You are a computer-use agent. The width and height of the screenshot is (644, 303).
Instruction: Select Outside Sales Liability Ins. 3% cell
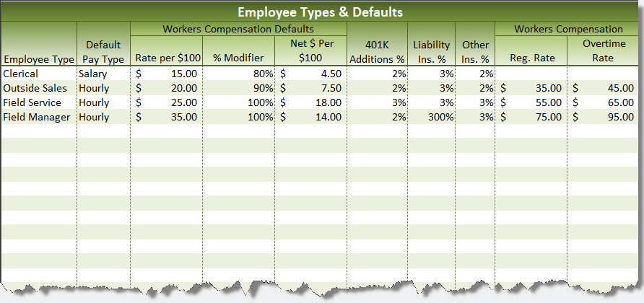(431, 88)
